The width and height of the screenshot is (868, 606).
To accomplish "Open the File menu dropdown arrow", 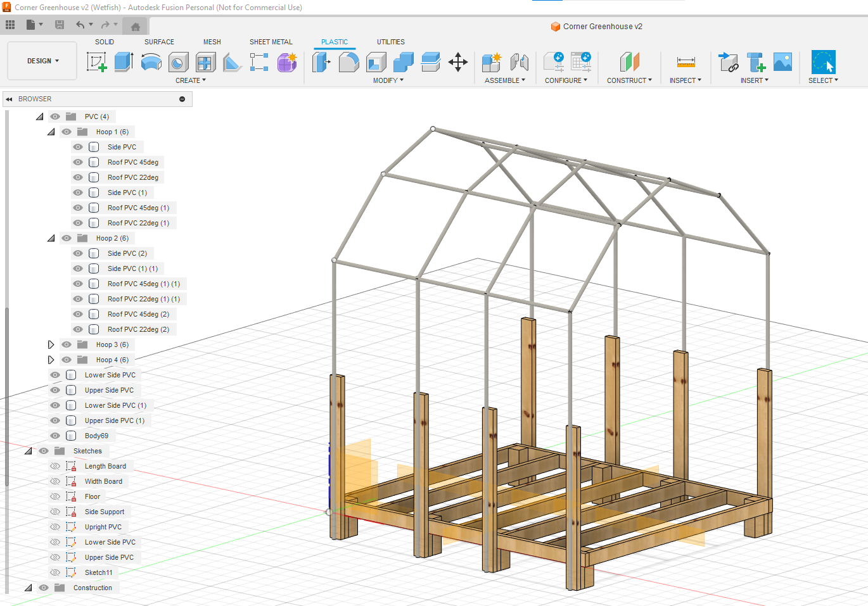I will pyautogui.click(x=41, y=25).
